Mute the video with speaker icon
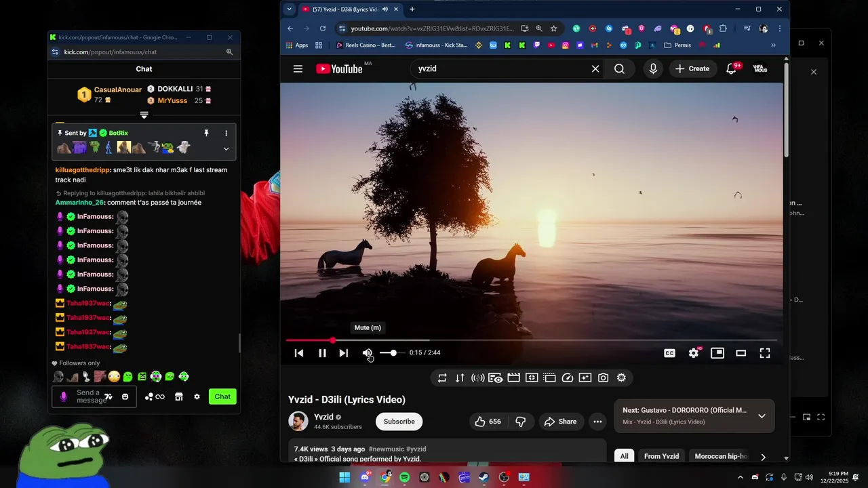The width and height of the screenshot is (868, 488). [367, 353]
